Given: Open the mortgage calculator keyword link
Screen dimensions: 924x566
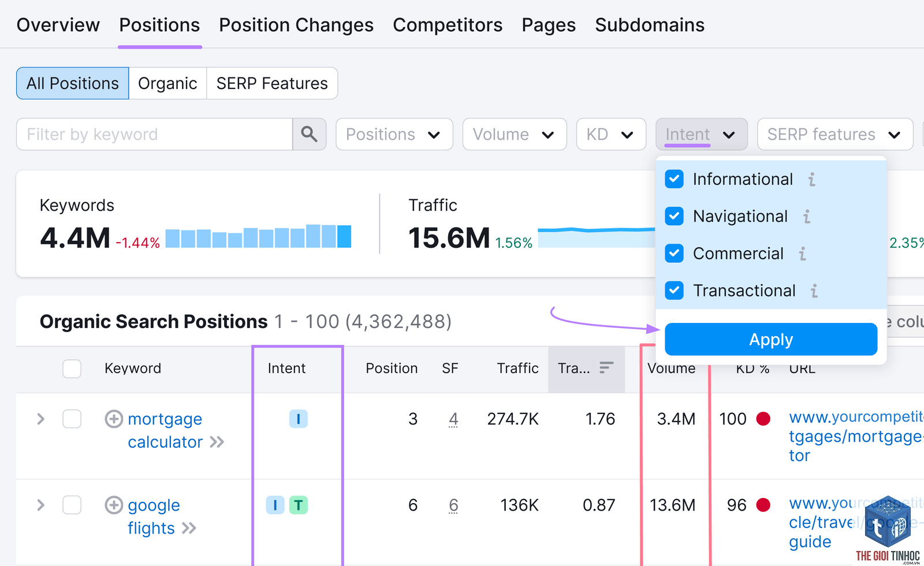Looking at the screenshot, I should [165, 430].
